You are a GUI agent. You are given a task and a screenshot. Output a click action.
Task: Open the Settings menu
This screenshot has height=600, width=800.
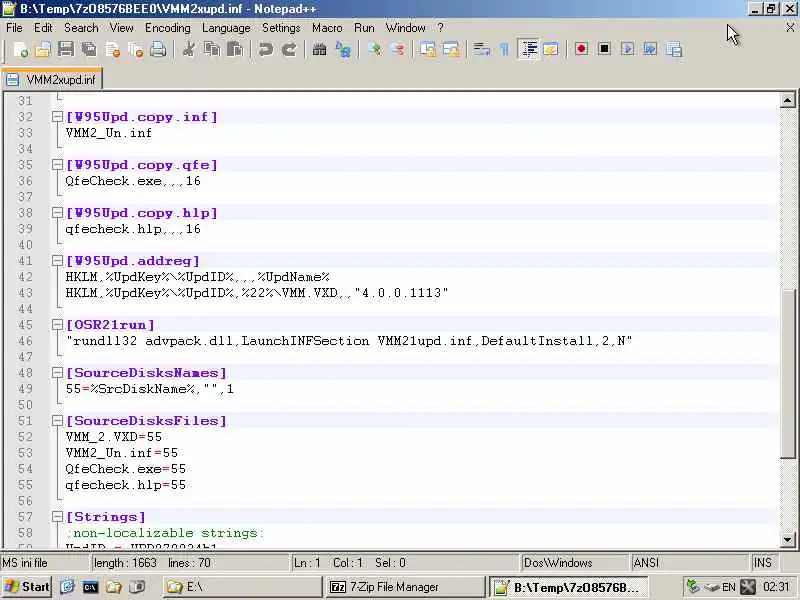coord(281,28)
